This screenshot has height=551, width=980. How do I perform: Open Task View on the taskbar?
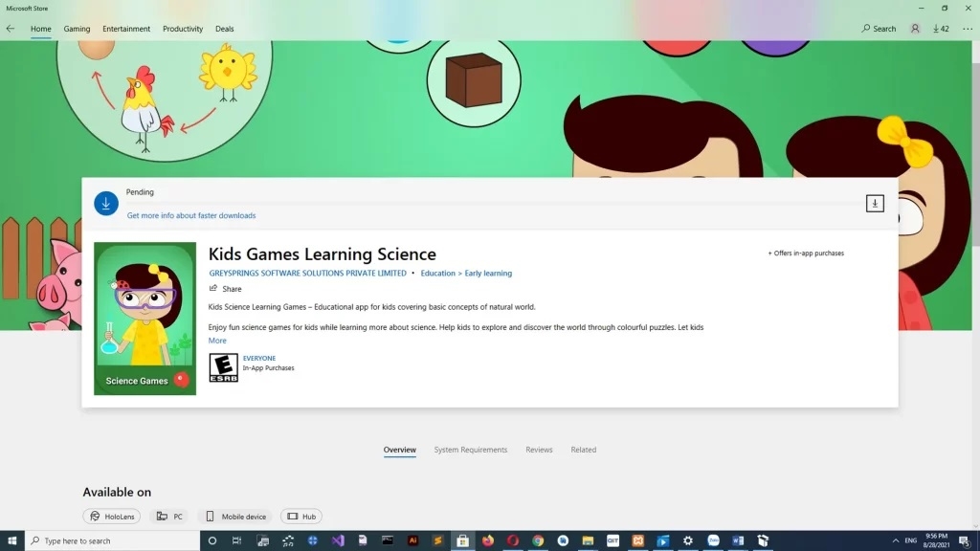click(x=237, y=540)
